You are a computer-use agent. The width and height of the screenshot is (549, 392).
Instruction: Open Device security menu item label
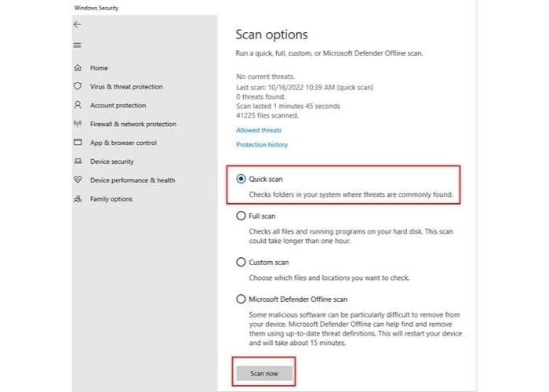click(112, 162)
